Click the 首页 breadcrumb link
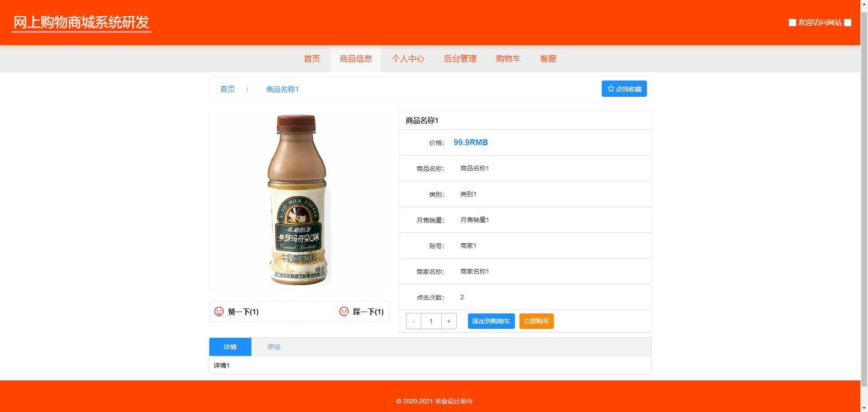This screenshot has height=412, width=868. coord(227,89)
